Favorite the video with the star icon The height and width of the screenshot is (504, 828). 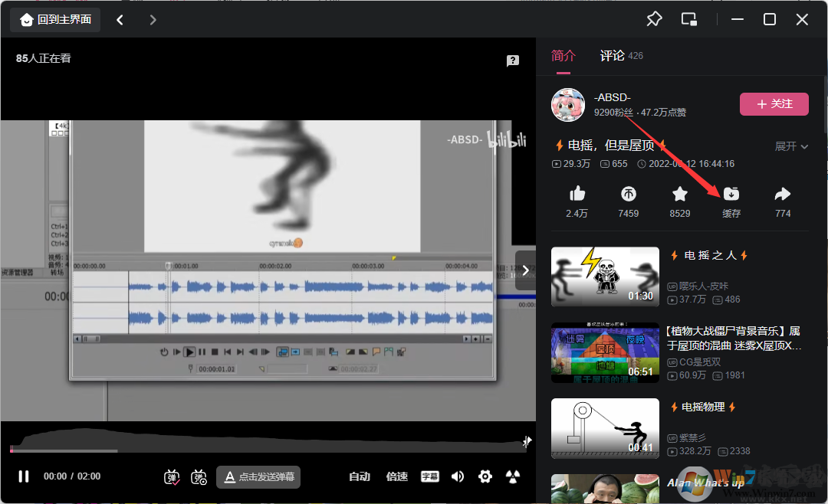(x=679, y=194)
